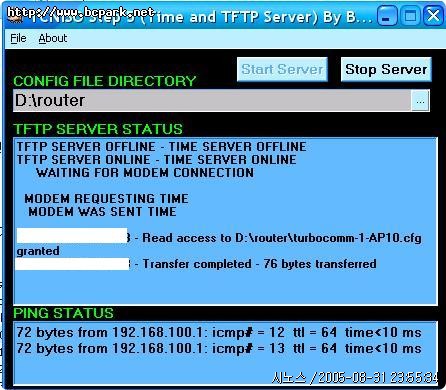Minimize the TFTP Server window
The image size is (446, 390).
(387, 16)
